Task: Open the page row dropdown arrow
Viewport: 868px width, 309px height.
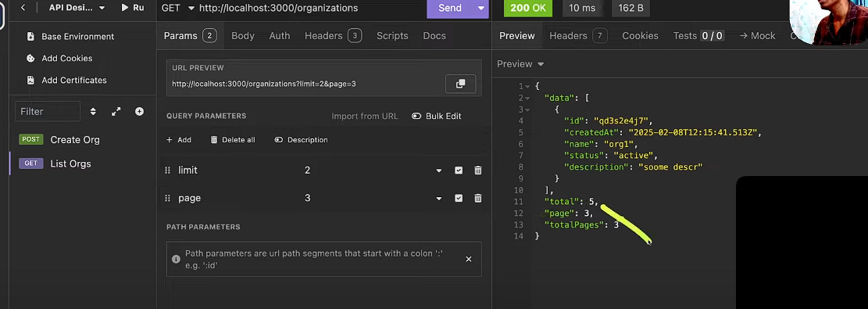Action: [x=439, y=198]
